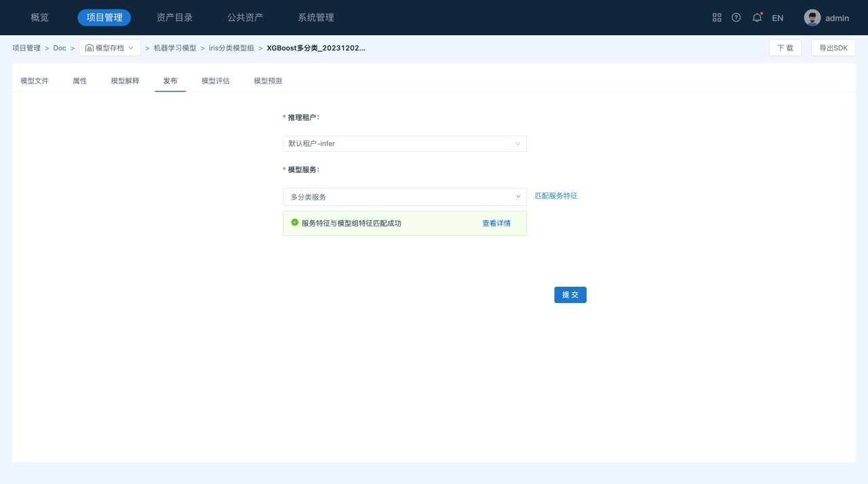The width and height of the screenshot is (868, 484).
Task: Switch to the 模型文件 tab
Action: (x=35, y=81)
